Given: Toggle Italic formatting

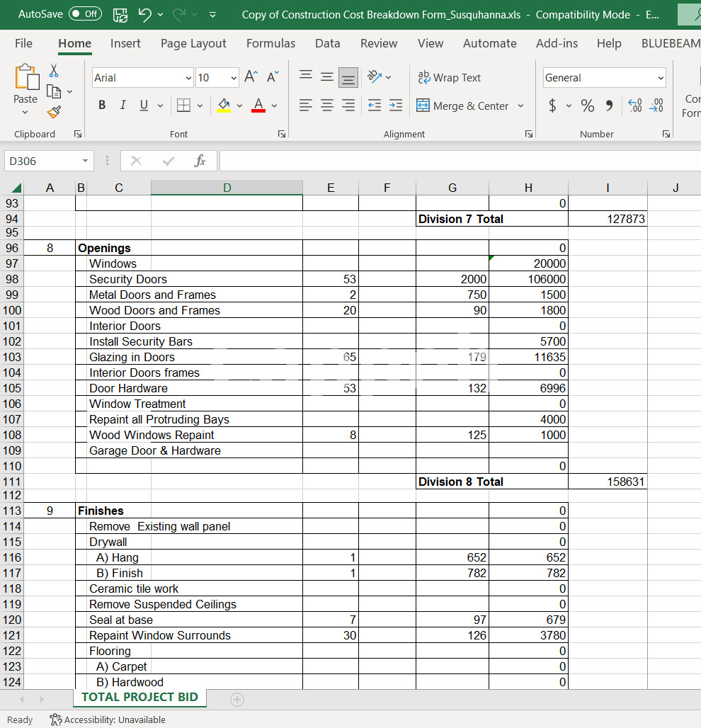Looking at the screenshot, I should (x=122, y=106).
